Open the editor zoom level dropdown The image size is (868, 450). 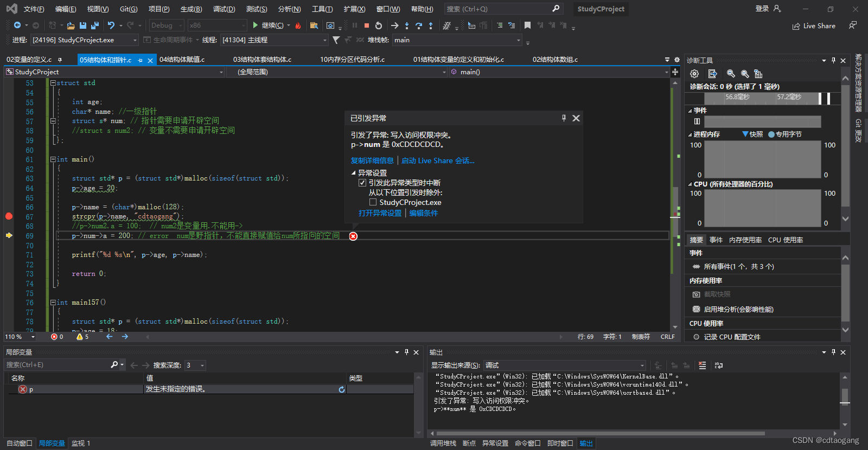click(21, 337)
